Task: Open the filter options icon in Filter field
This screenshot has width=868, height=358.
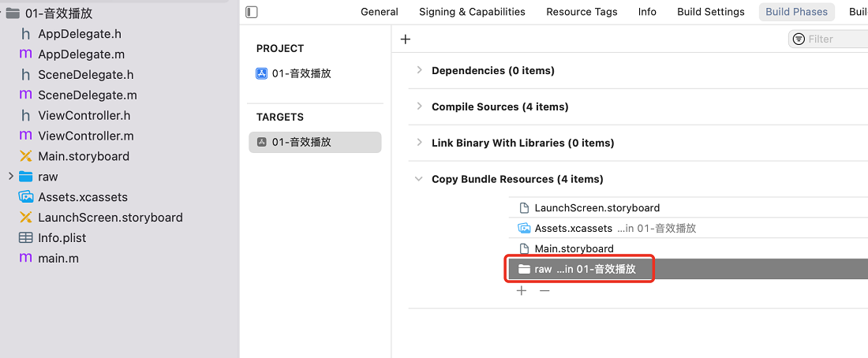Action: pos(799,39)
